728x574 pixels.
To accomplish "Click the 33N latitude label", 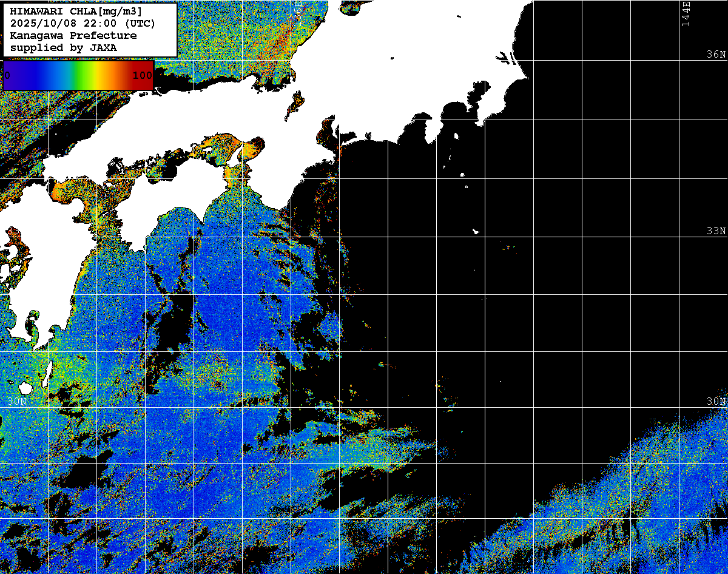I will [x=716, y=231].
